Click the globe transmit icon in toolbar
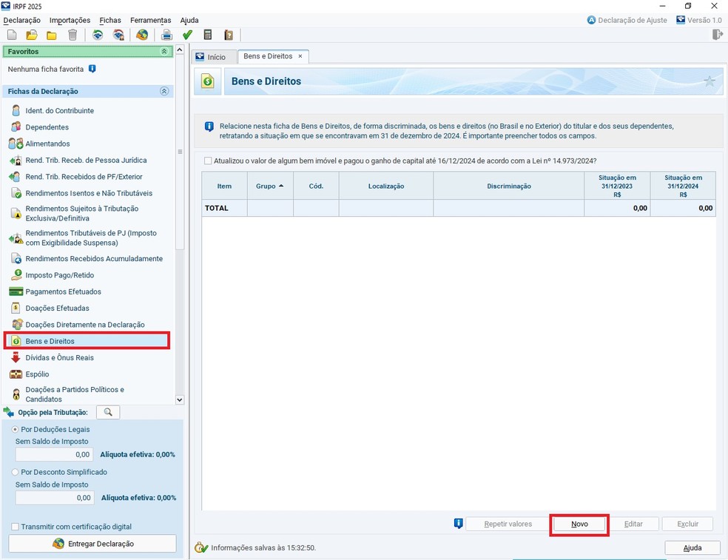The height and width of the screenshot is (560, 728). pos(142,35)
